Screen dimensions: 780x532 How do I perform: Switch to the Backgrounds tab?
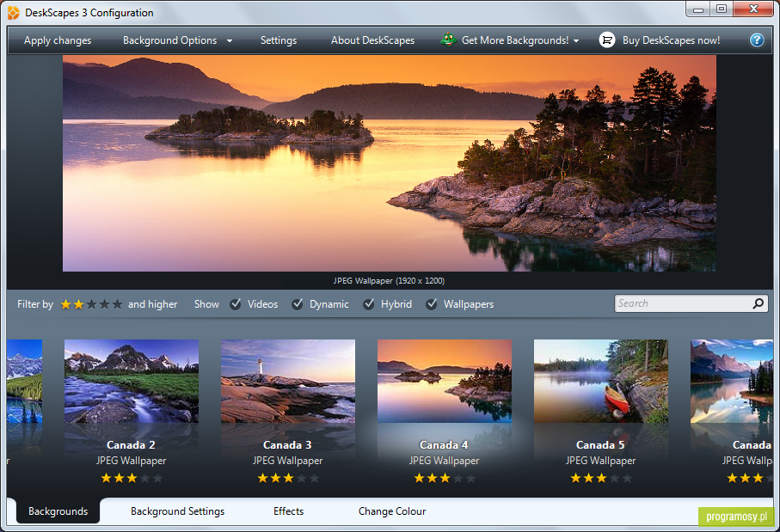[58, 511]
